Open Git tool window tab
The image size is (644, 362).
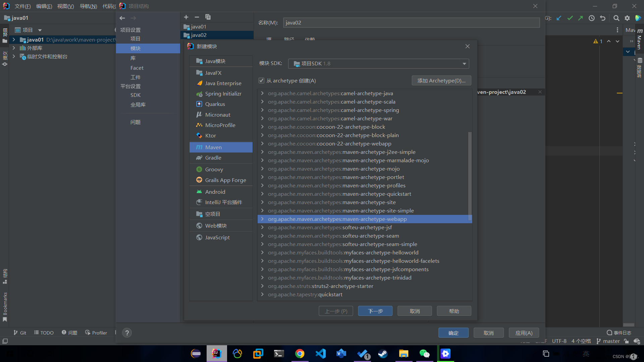click(x=20, y=333)
